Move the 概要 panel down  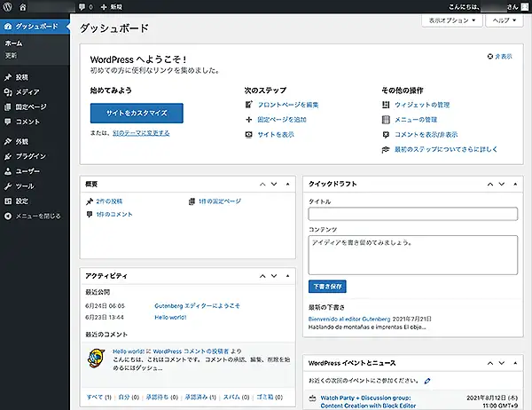pos(274,184)
